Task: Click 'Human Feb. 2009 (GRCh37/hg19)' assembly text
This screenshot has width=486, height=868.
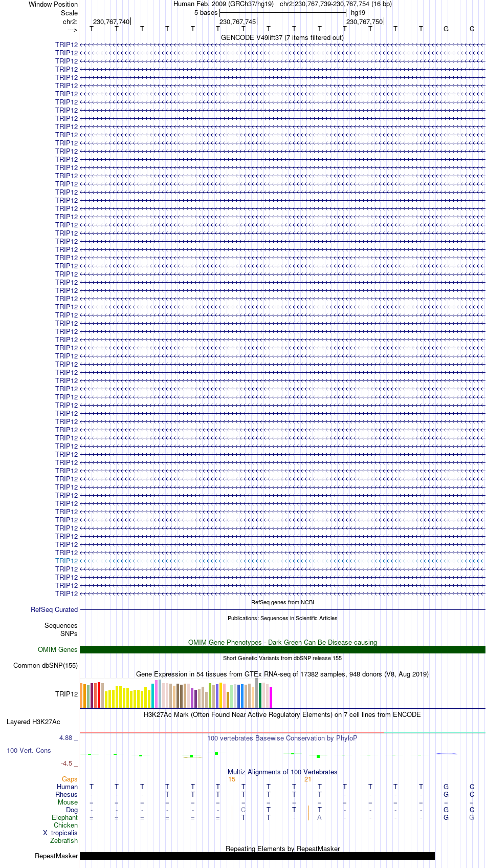Action: 224,4
